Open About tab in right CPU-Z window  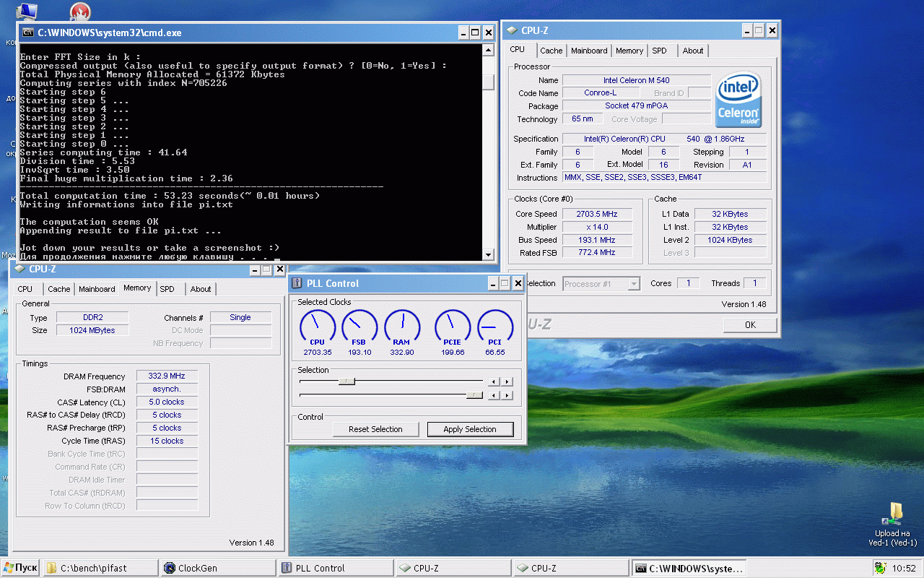693,51
